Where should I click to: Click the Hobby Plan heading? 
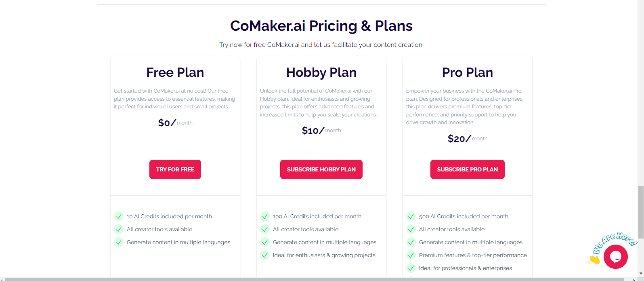tap(321, 72)
